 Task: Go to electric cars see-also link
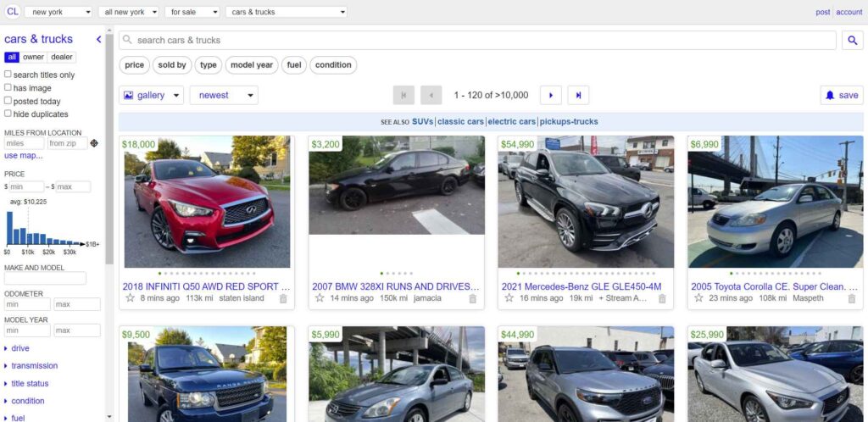[511, 122]
